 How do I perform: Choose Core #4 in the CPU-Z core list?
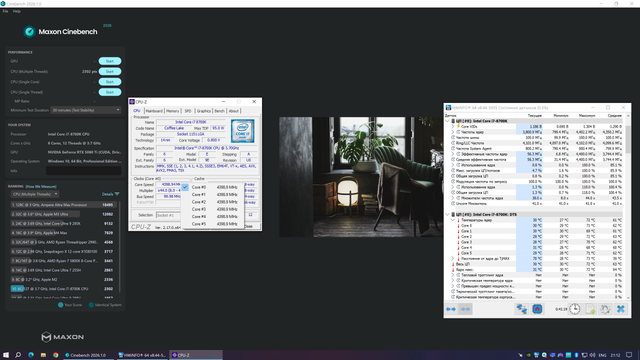212,217
